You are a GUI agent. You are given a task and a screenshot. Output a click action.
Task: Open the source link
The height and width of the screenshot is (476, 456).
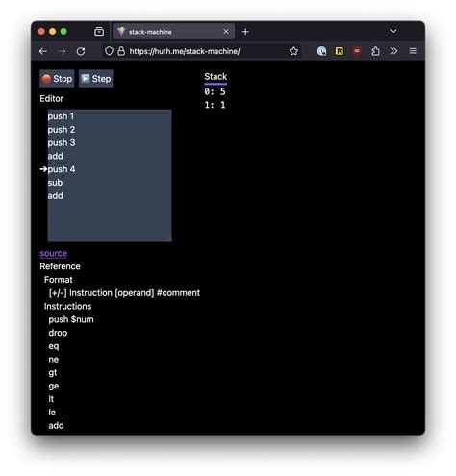pyautogui.click(x=54, y=253)
